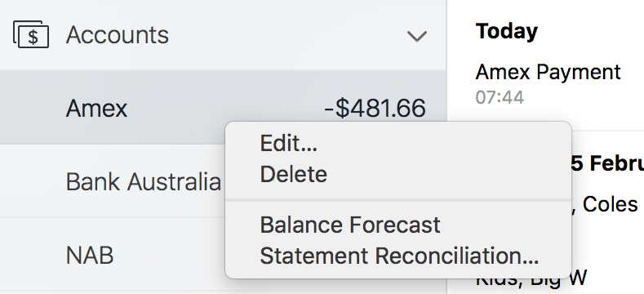
Task: Click the Accounts dollar-bills icon
Action: [31, 34]
